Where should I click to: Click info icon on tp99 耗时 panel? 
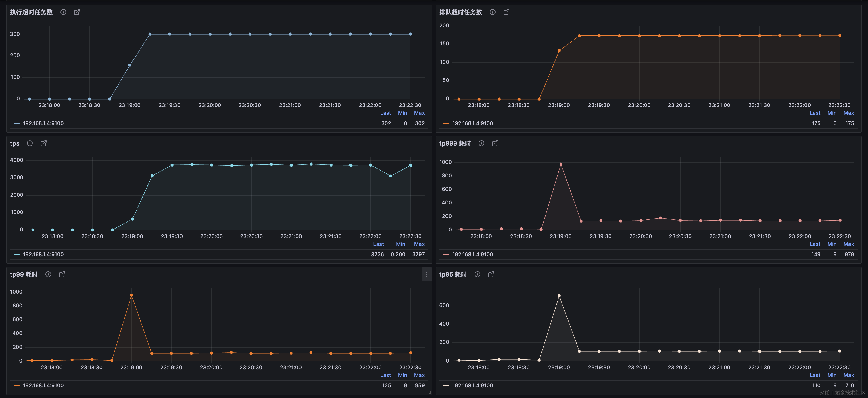coord(48,274)
